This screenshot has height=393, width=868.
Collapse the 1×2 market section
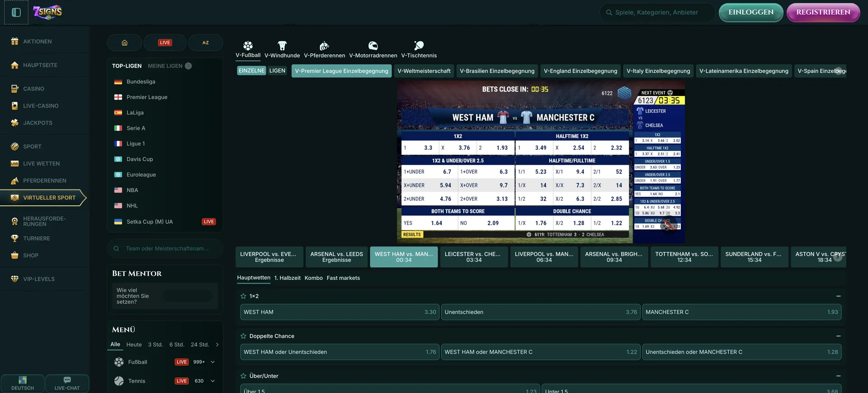tap(839, 296)
